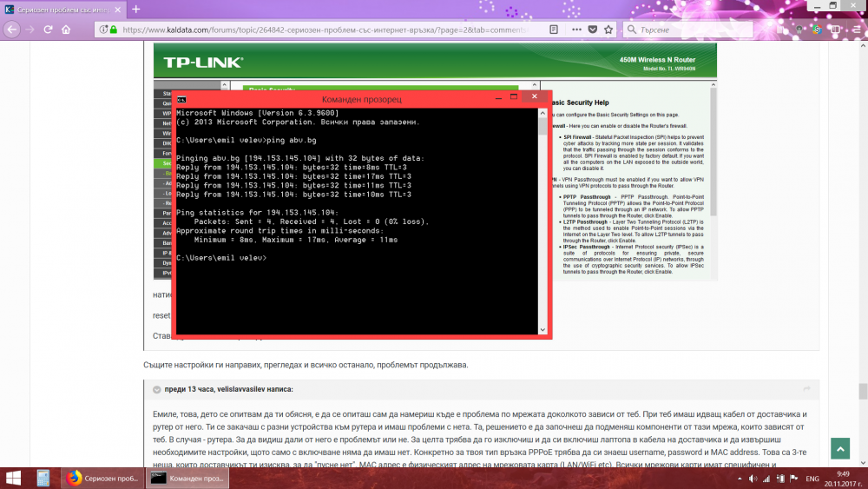Click the dark round extension icon in toolbar
This screenshot has height=489, width=868.
tap(799, 30)
